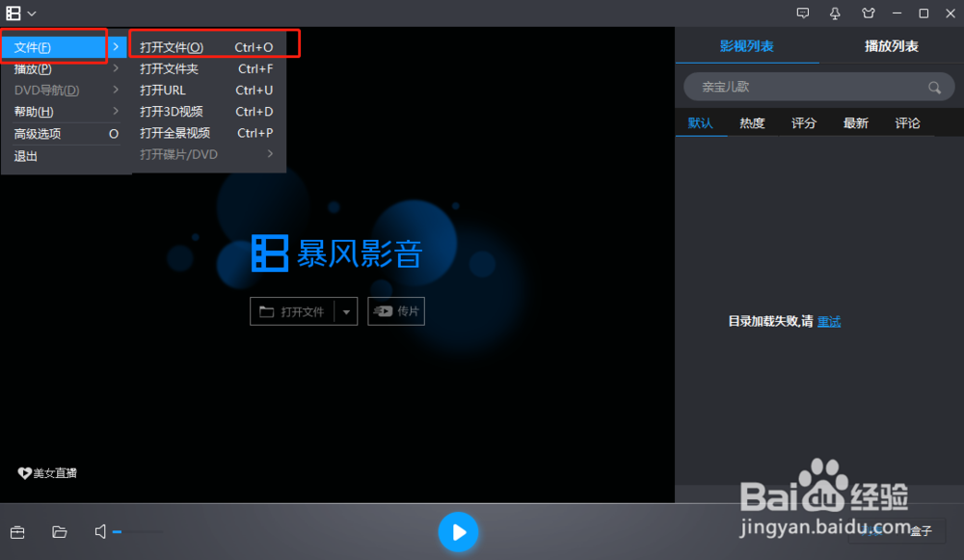Open the main menu logo icon

pos(13,13)
